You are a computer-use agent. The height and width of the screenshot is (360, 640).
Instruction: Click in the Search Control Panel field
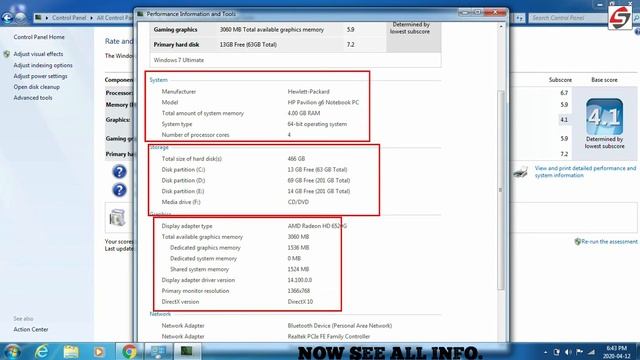[x=567, y=18]
